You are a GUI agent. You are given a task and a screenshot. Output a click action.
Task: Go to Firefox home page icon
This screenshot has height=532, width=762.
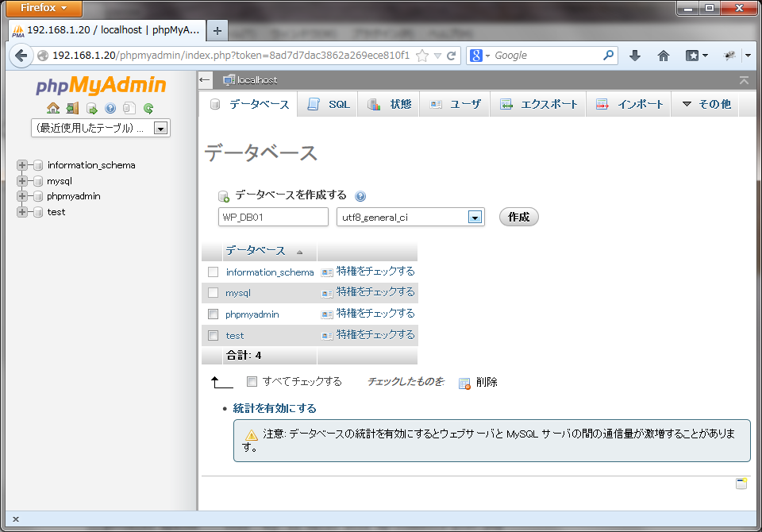pos(664,56)
